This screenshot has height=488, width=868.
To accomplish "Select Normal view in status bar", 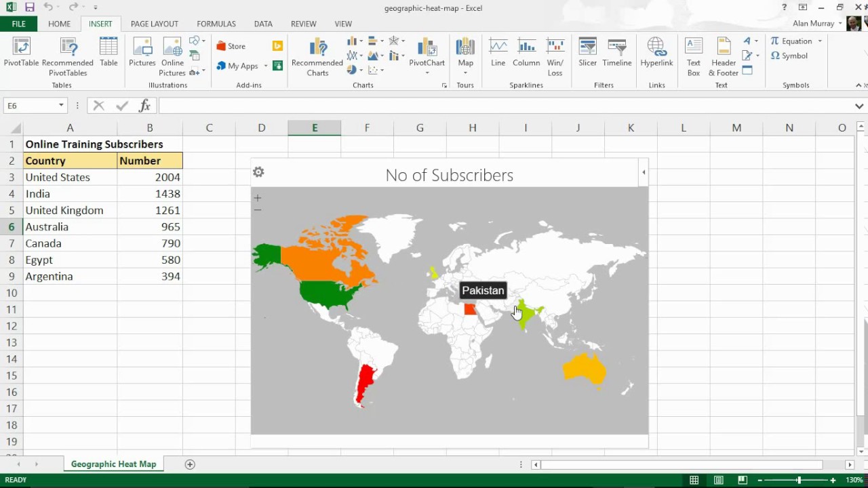I will point(694,480).
